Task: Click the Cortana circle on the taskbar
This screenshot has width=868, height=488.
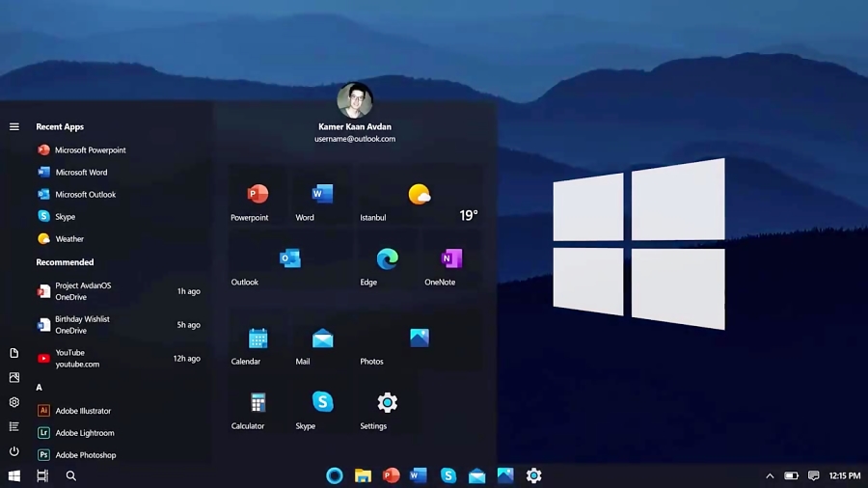Action: point(335,475)
